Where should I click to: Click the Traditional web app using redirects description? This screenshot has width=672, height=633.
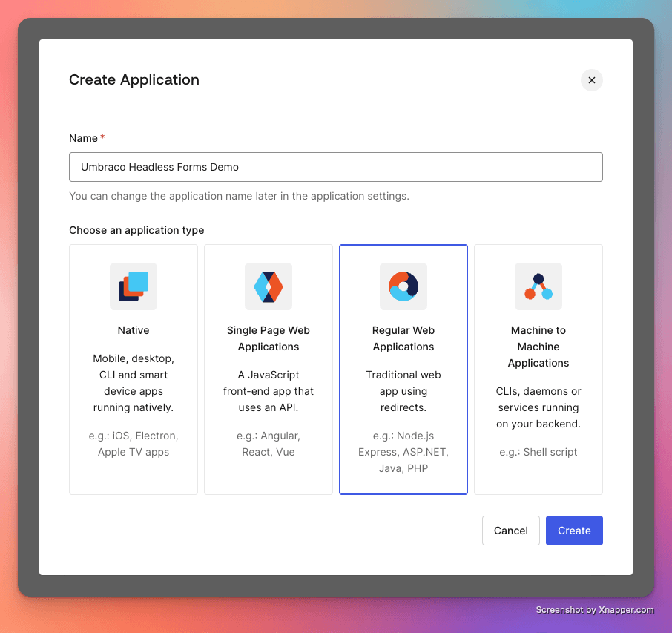(x=403, y=391)
